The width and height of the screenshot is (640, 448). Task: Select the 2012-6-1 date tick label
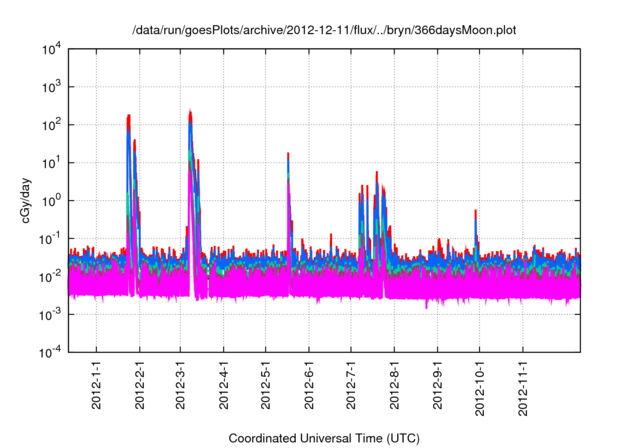[x=308, y=389]
